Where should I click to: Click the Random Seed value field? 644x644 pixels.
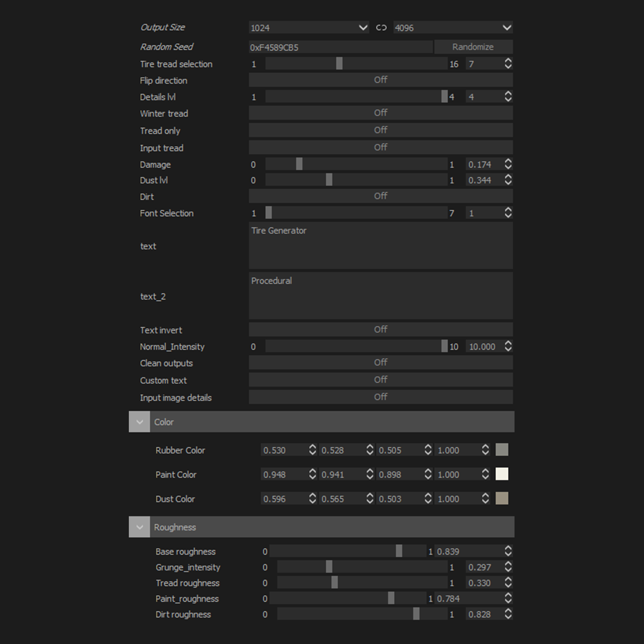click(x=341, y=47)
